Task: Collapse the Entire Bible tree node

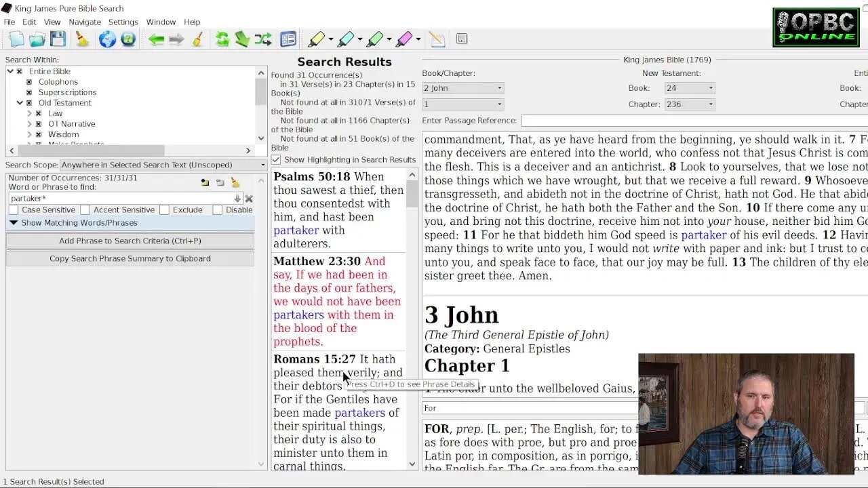Action: click(10, 71)
